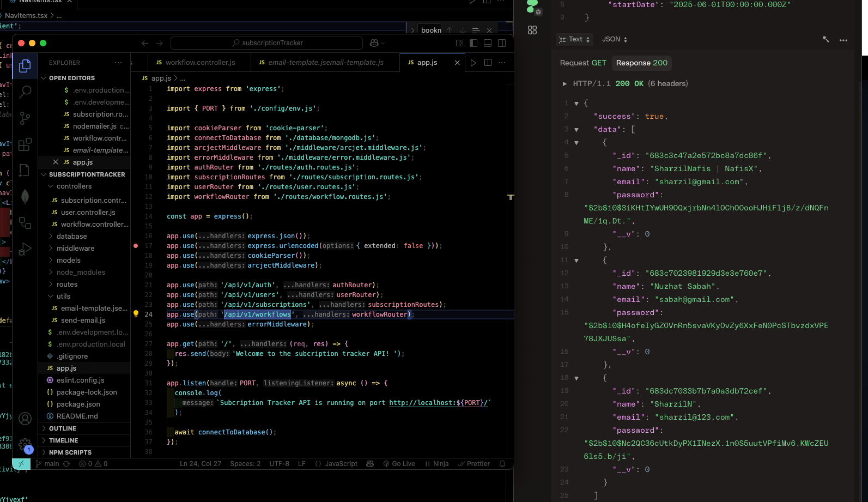Go back using the navigation arrow
Image resolution: width=868 pixels, height=502 pixels.
145,43
